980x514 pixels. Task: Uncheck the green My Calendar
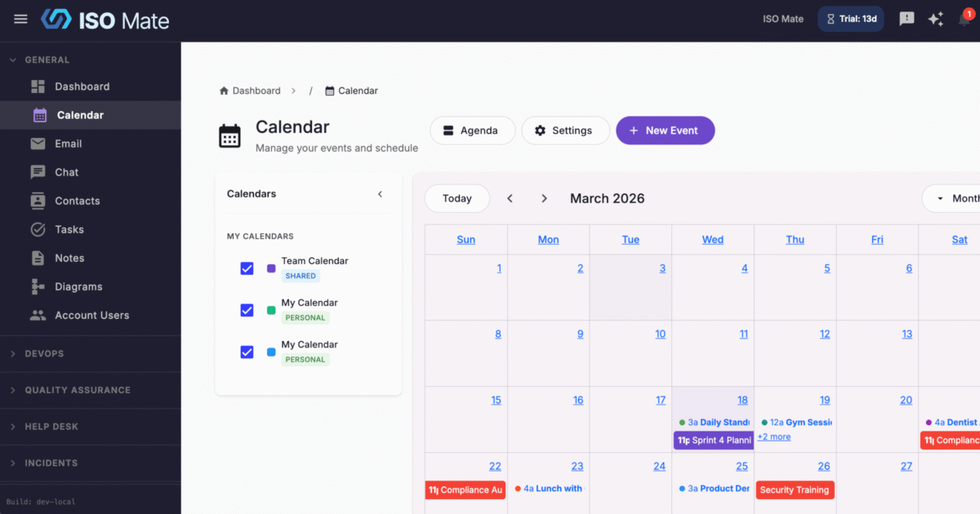point(247,310)
